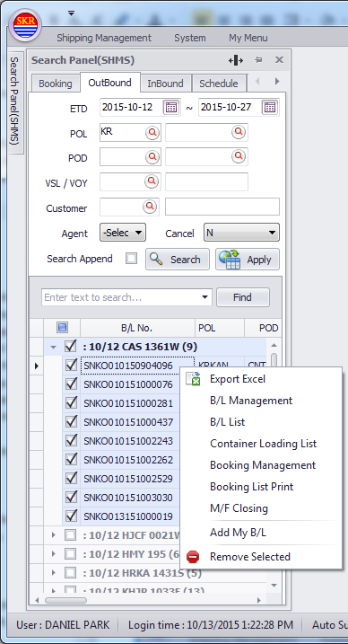Open the Shipping Management menu
This screenshot has width=348, height=644.
click(x=104, y=38)
